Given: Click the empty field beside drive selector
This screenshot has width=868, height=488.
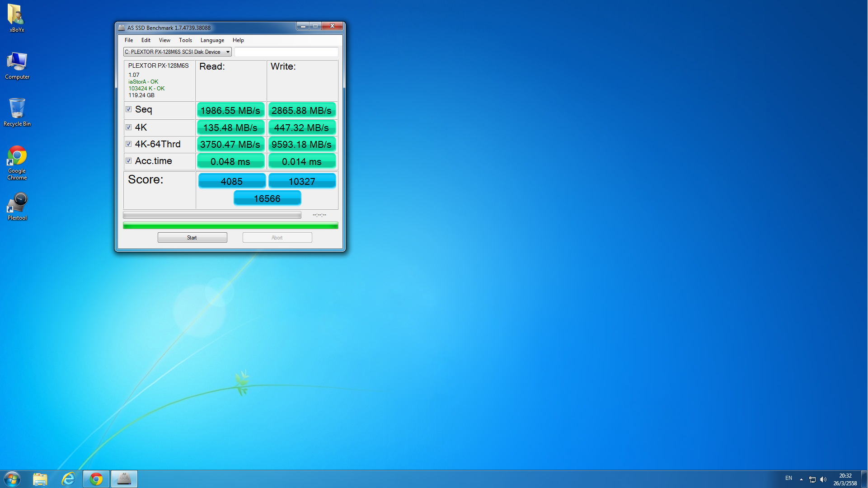Looking at the screenshot, I should pyautogui.click(x=286, y=52).
